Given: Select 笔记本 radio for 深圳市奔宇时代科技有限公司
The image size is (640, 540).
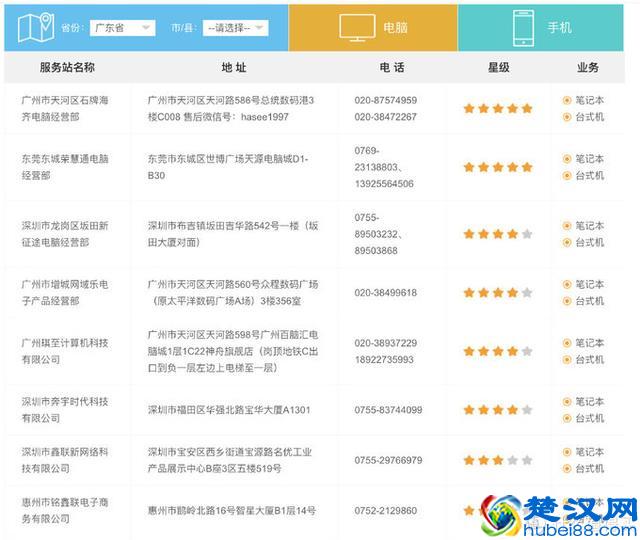Looking at the screenshot, I should pyautogui.click(x=567, y=402).
